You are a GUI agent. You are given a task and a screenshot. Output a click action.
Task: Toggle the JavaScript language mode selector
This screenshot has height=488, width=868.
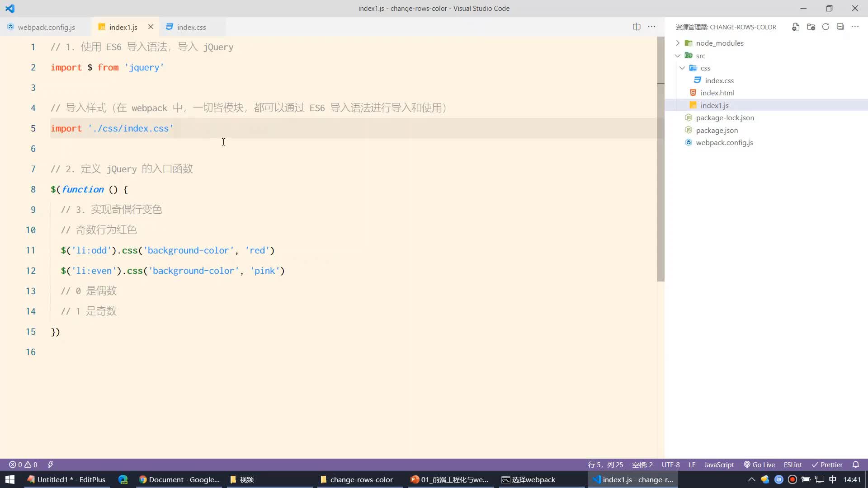718,464
